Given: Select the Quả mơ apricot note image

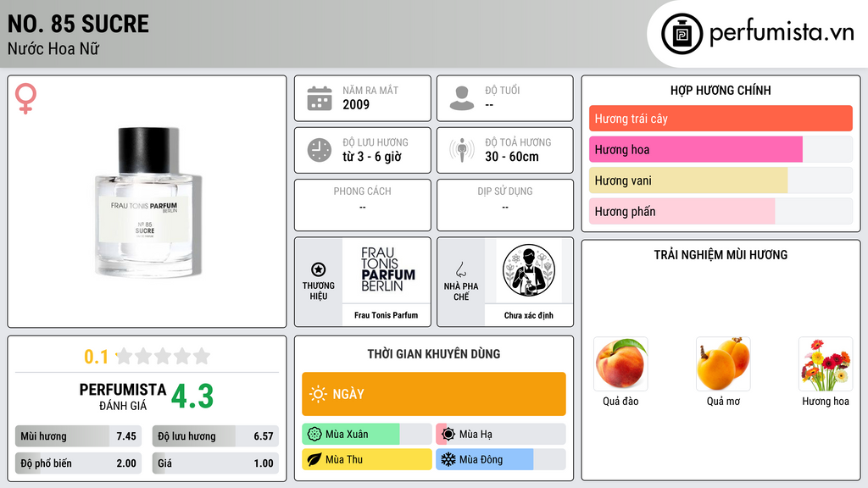Looking at the screenshot, I should coord(723,364).
